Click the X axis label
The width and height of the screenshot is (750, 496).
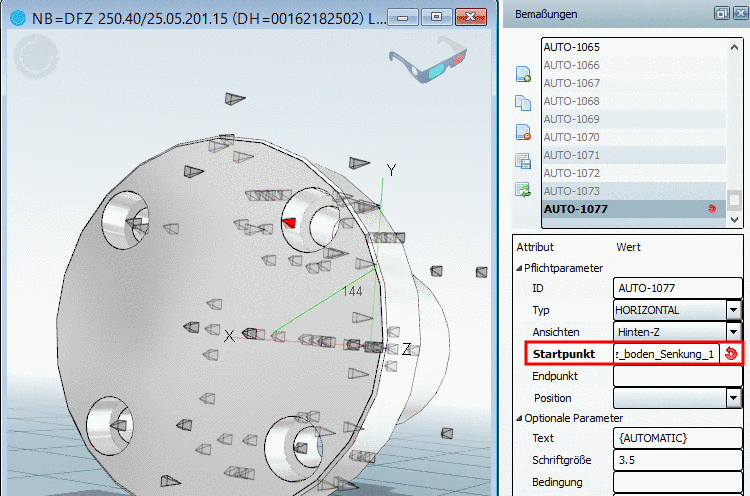pyautogui.click(x=229, y=336)
